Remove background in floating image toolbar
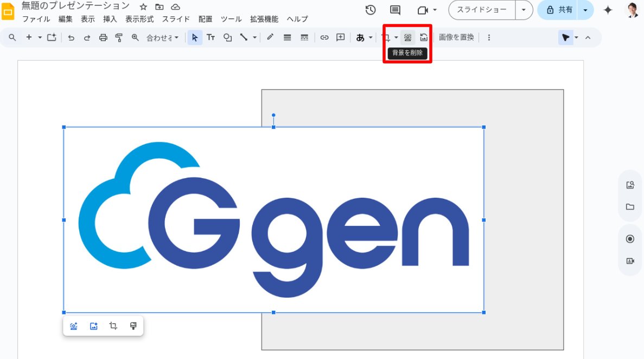Screen dimensions: 644x359 pyautogui.click(x=74, y=326)
